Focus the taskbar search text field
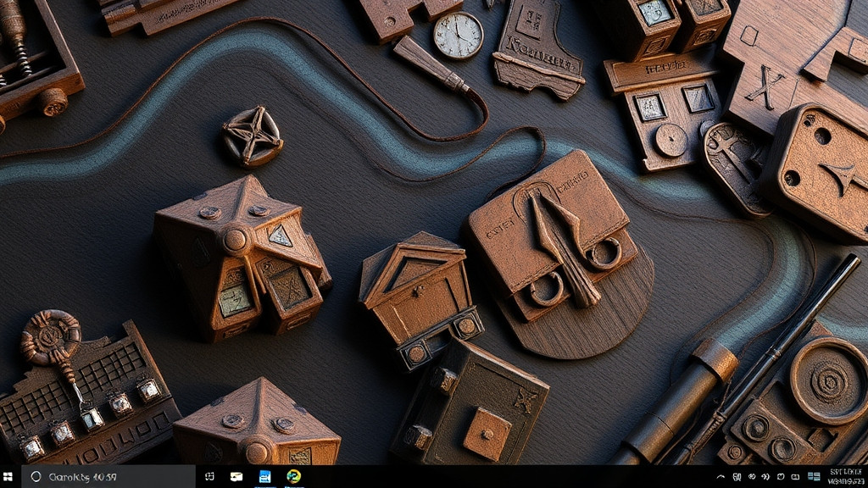868x488 pixels. click(108, 476)
